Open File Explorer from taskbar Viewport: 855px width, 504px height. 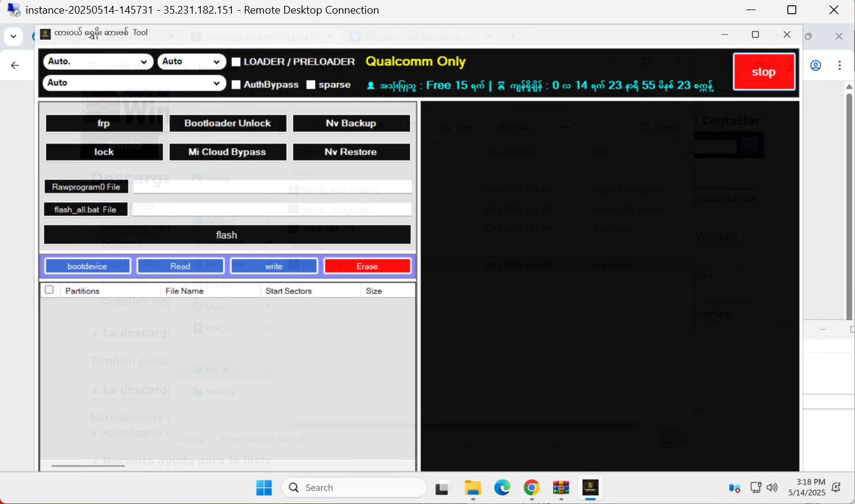pos(473,487)
